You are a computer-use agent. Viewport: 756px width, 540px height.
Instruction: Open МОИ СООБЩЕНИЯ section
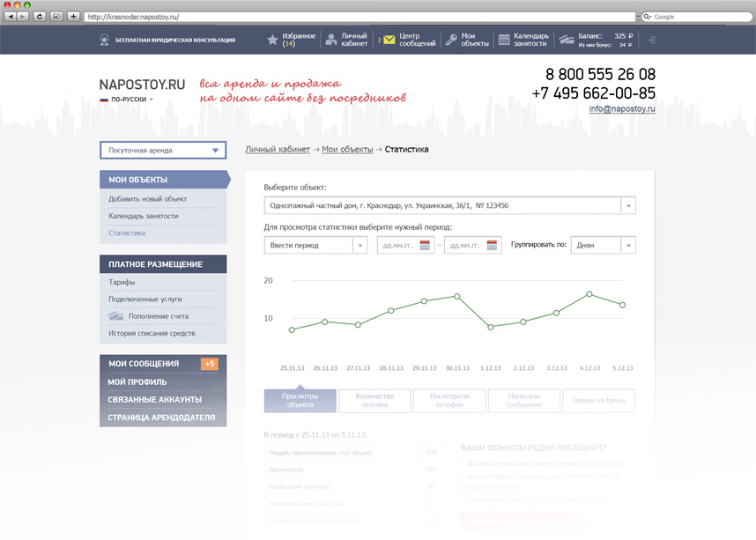point(144,364)
